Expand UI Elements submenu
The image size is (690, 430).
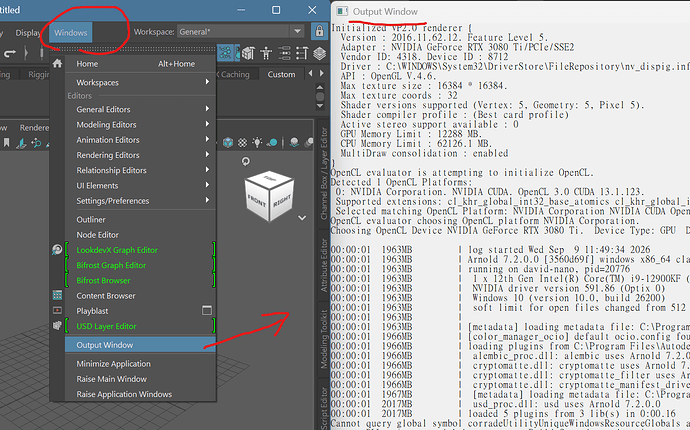pyautogui.click(x=140, y=185)
